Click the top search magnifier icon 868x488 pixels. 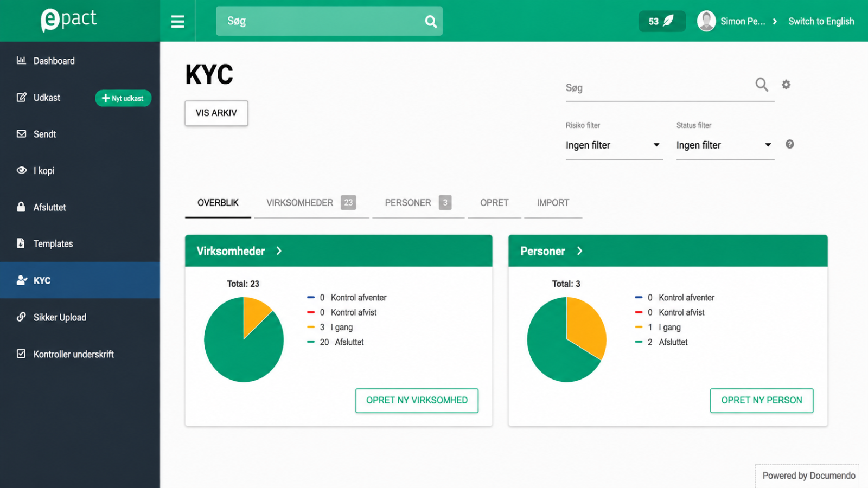431,21
